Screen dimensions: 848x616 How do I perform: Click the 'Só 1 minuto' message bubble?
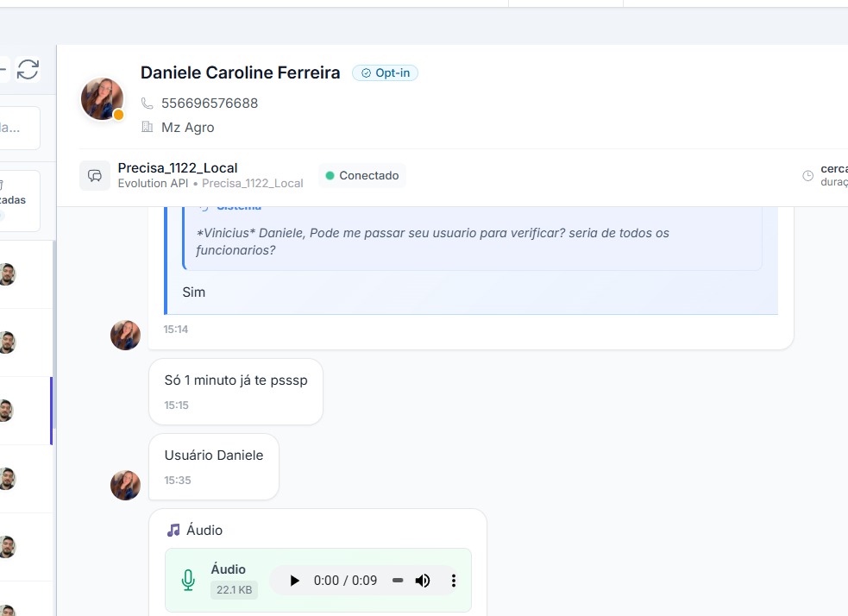coord(236,391)
